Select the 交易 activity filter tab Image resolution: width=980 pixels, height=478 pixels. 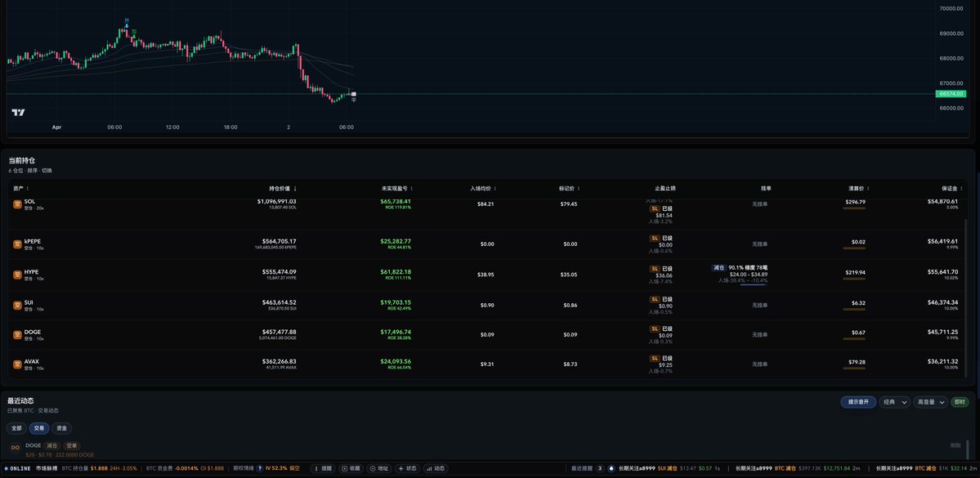click(x=38, y=429)
